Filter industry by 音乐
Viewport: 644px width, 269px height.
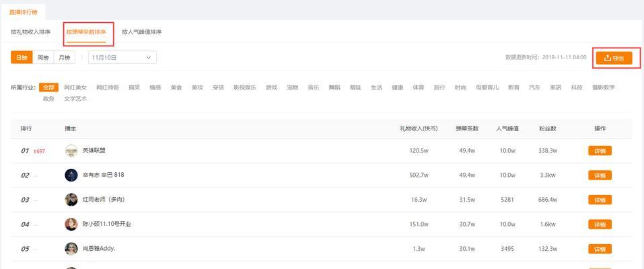[x=314, y=87]
